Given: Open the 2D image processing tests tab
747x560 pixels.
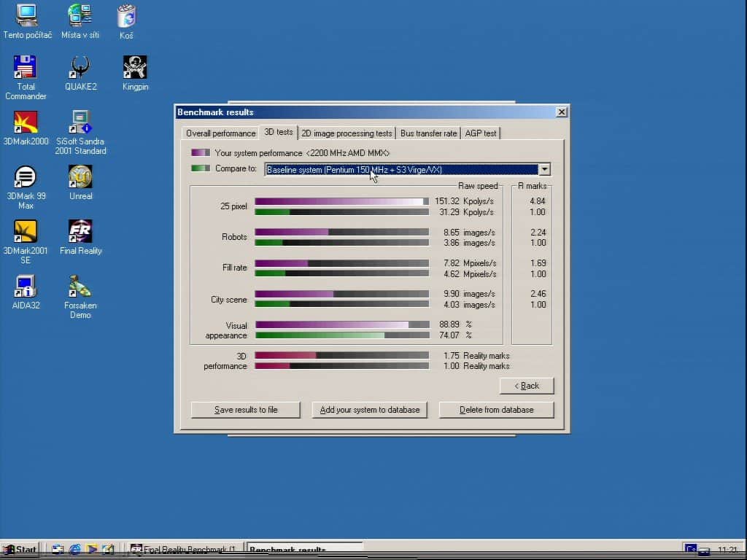Looking at the screenshot, I should 347,133.
